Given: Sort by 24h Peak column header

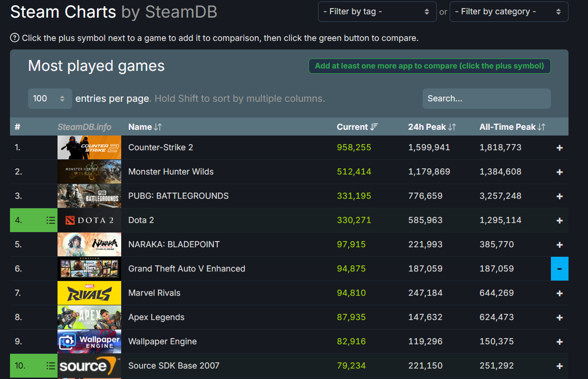Looking at the screenshot, I should point(432,127).
